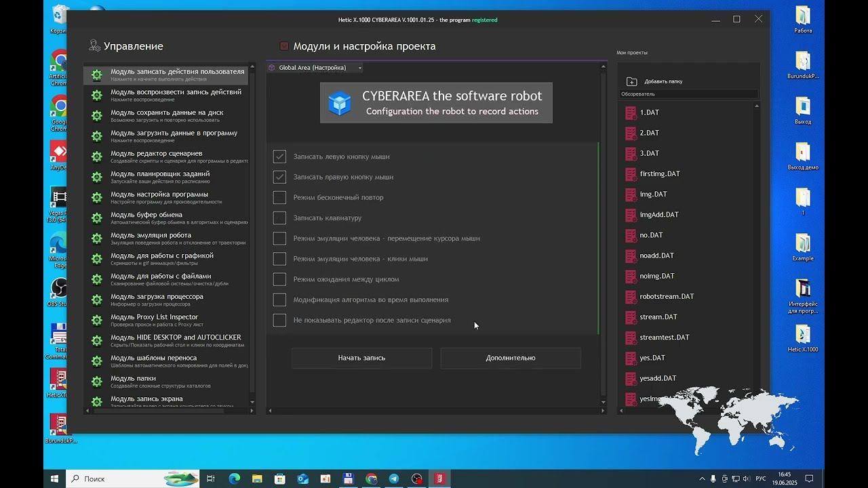Show hidden system tray icons
The image size is (868, 488).
pyautogui.click(x=702, y=479)
